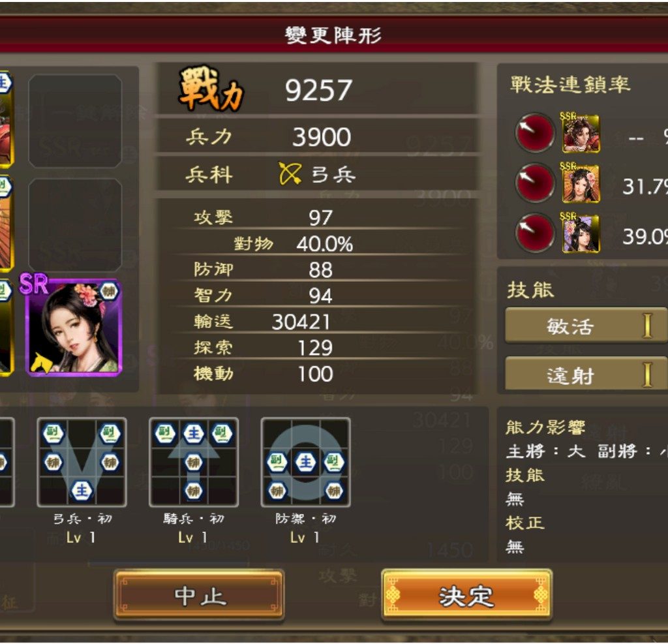The height and width of the screenshot is (644, 668).
Task: Click the second empty general slot
Action: click(x=75, y=224)
